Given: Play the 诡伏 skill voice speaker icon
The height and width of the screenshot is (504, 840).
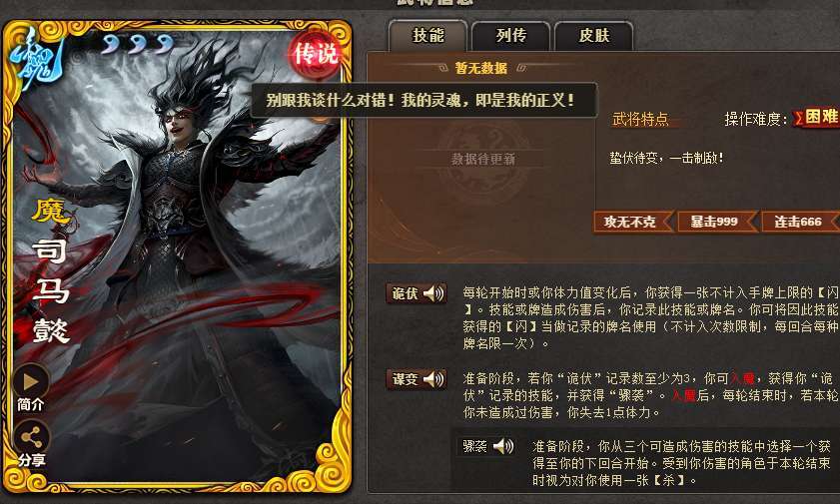Looking at the screenshot, I should click(433, 293).
